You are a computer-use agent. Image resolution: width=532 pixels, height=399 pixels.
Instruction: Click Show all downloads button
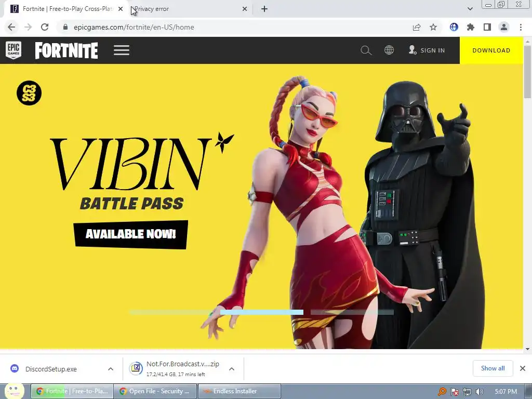(493, 368)
